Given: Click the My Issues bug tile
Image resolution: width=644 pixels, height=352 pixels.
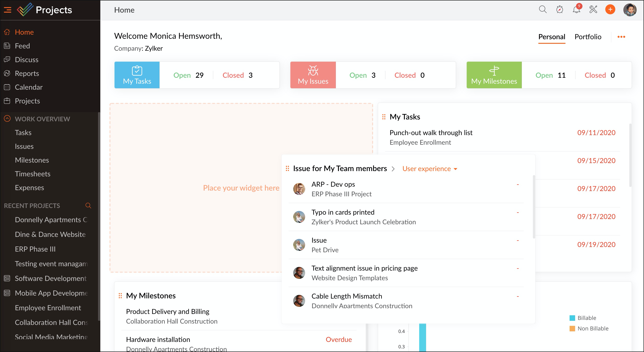Looking at the screenshot, I should point(313,75).
